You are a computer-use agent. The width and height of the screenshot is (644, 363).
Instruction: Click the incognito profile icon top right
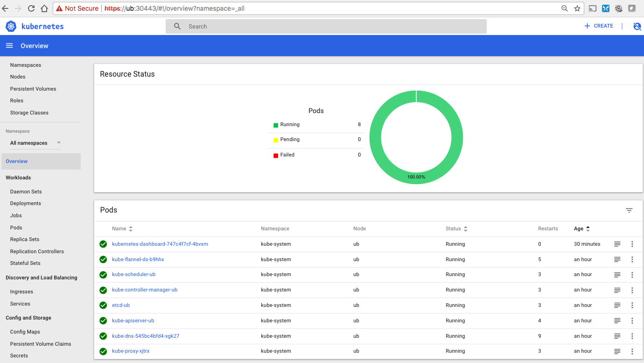click(x=637, y=26)
